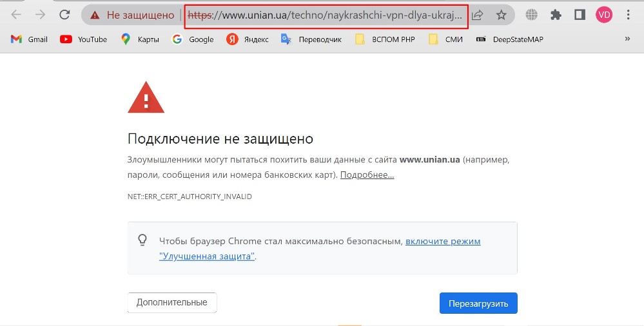Click the 'Подключение не защищено' heading
Image resolution: width=644 pixels, height=326 pixels.
click(x=220, y=139)
